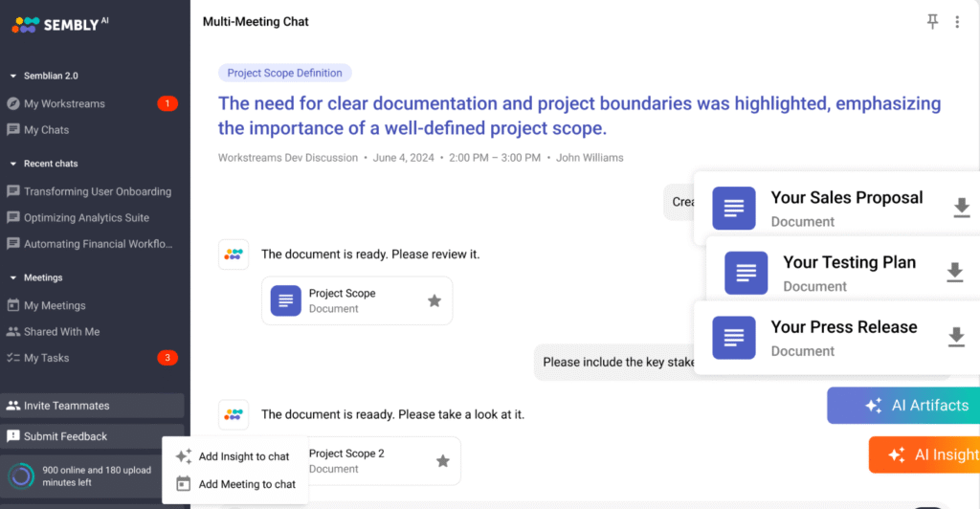This screenshot has width=980, height=509.
Task: Open the Your Testing Plan document icon
Action: pos(746,273)
